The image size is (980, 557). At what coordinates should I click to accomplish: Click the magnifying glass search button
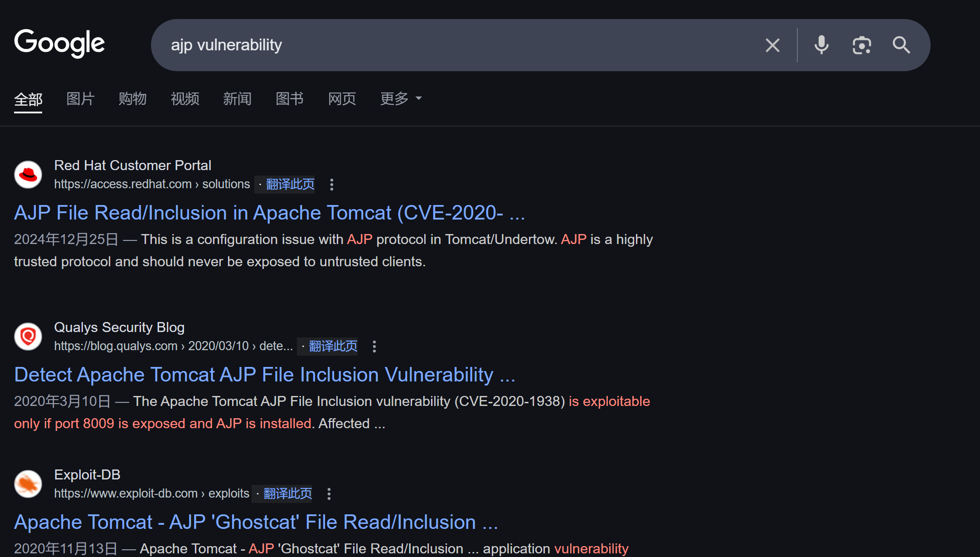pos(901,45)
